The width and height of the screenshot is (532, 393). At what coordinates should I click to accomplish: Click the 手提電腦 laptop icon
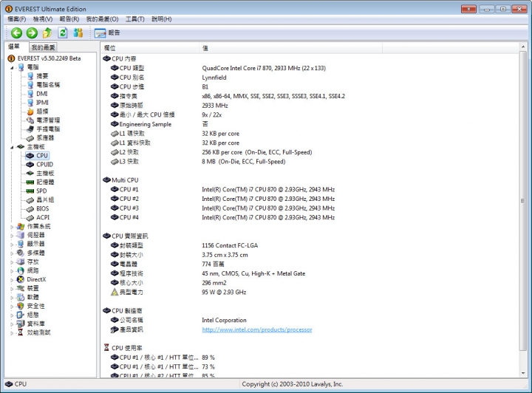click(30, 129)
